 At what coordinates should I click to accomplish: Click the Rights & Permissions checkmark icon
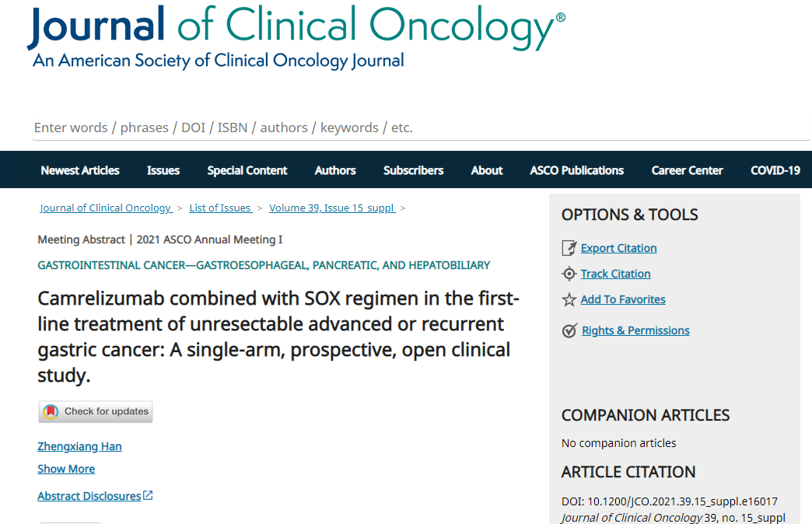[569, 330]
